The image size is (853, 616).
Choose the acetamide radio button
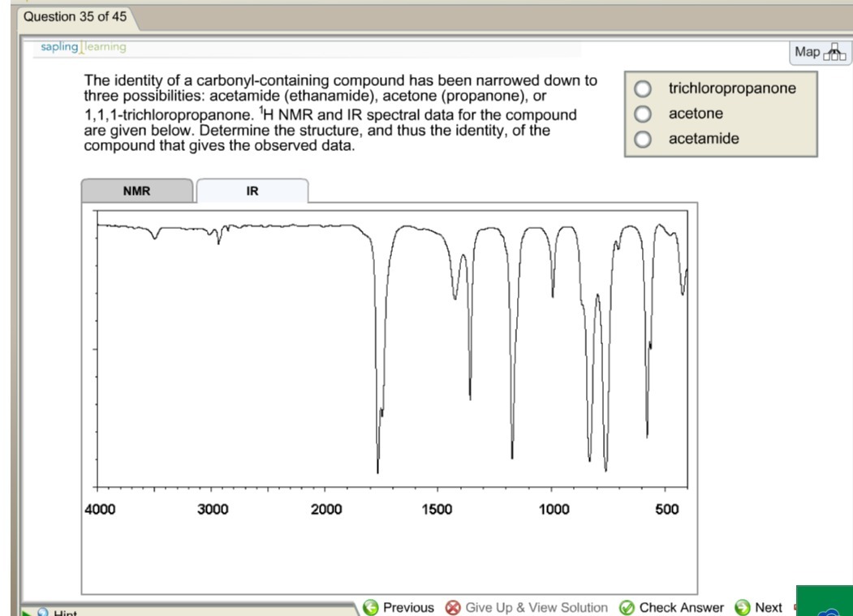coord(644,139)
